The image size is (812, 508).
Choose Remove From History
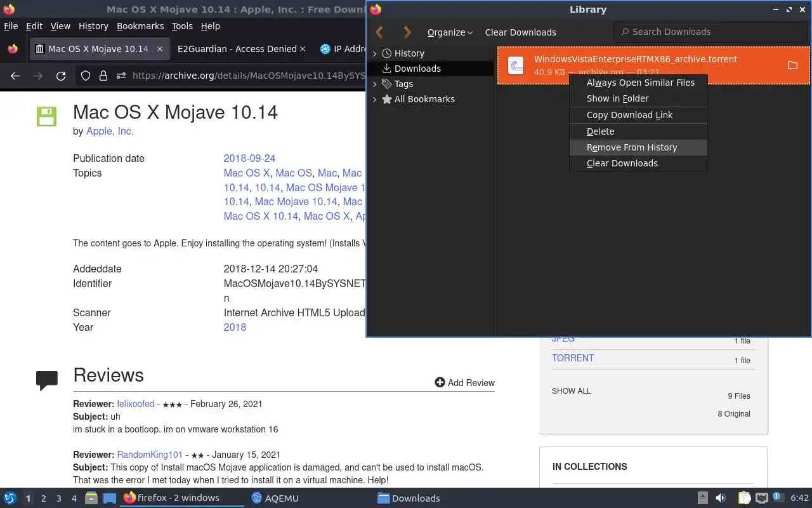pyautogui.click(x=638, y=147)
